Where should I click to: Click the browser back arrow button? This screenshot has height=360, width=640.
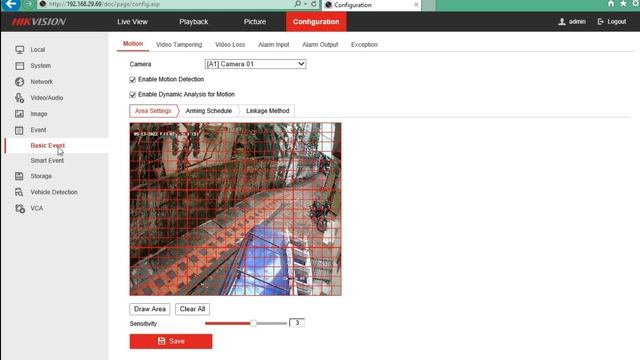11,4
